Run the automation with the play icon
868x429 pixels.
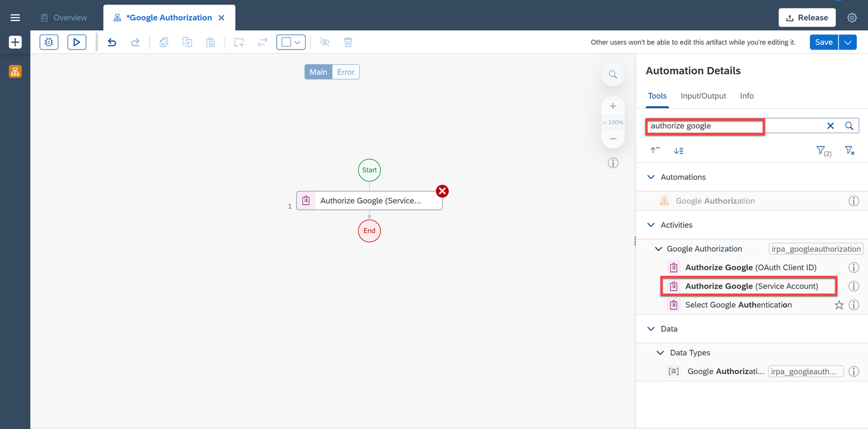[x=77, y=42]
